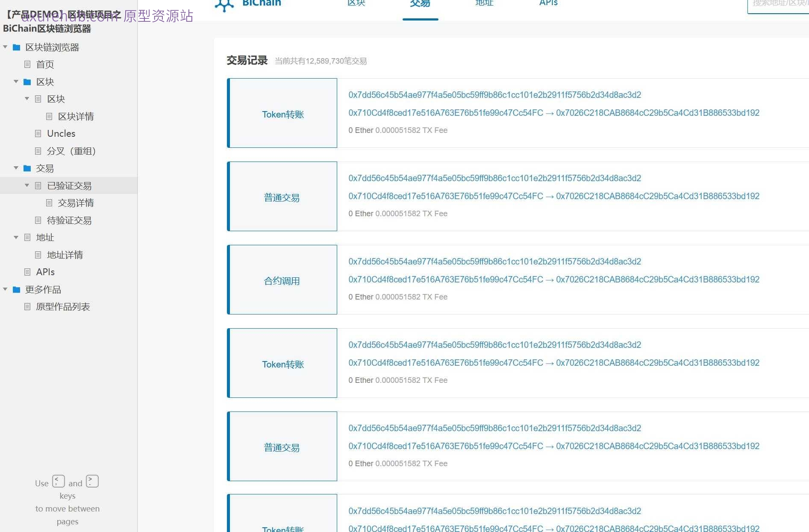This screenshot has width=809, height=532.
Task: Collapse the 地址 tree branch
Action: coord(16,237)
